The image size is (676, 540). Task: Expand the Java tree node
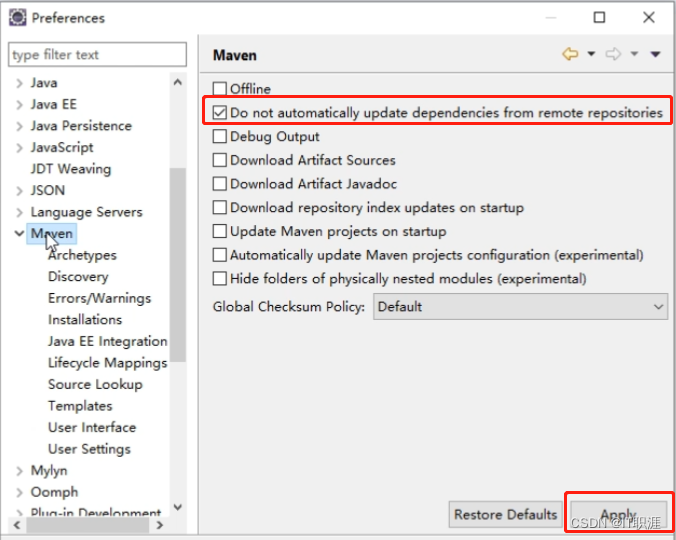(19, 83)
